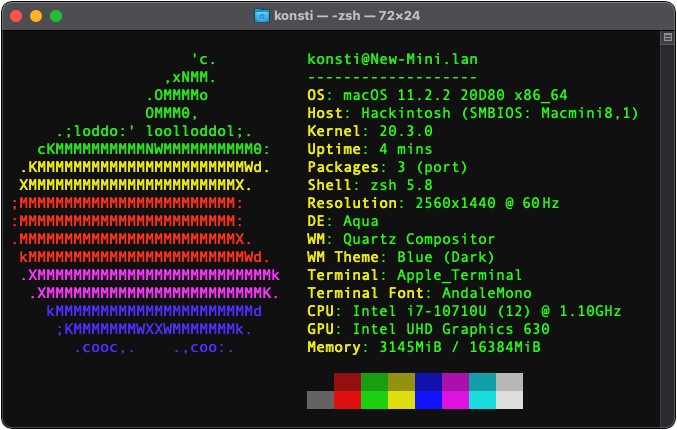Click the bright blue color block
The width and height of the screenshot is (677, 430).
tap(428, 400)
